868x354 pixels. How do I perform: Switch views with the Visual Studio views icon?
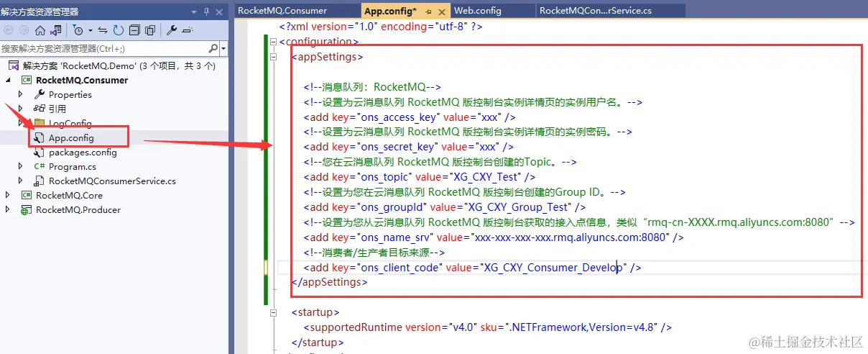pyautogui.click(x=56, y=30)
